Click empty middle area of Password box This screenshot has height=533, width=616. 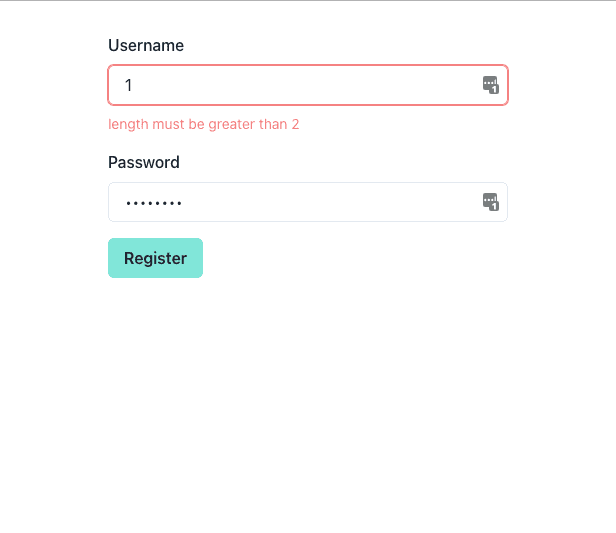(x=320, y=202)
